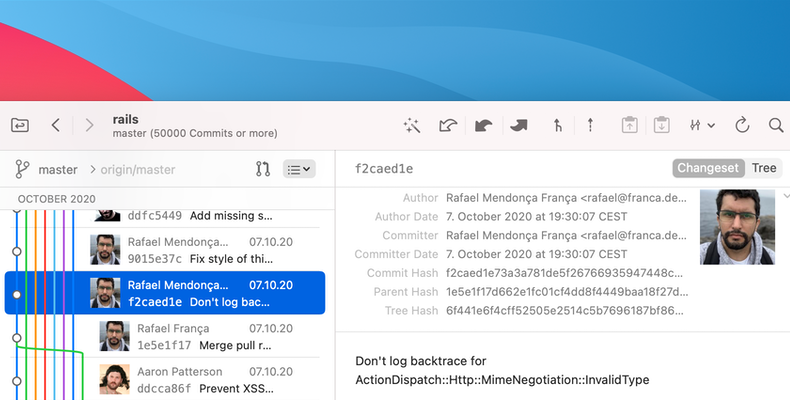This screenshot has height=400, width=790.
Task: Push commits using the filled right arrow
Action: (518, 125)
